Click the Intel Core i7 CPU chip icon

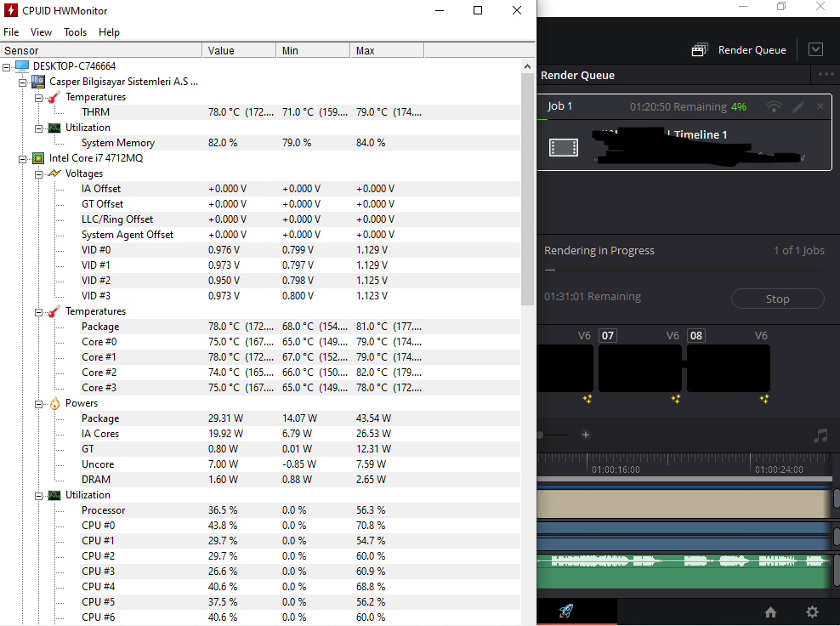(x=38, y=158)
